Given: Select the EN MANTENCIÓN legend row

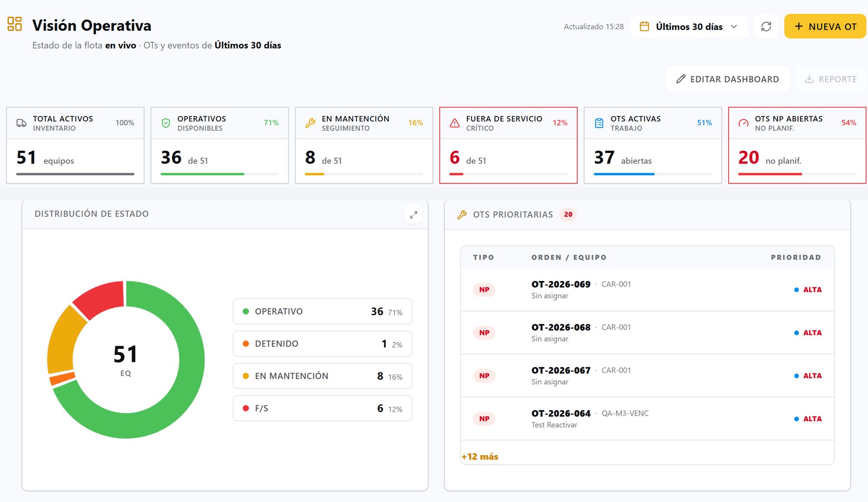Looking at the screenshot, I should (x=322, y=376).
